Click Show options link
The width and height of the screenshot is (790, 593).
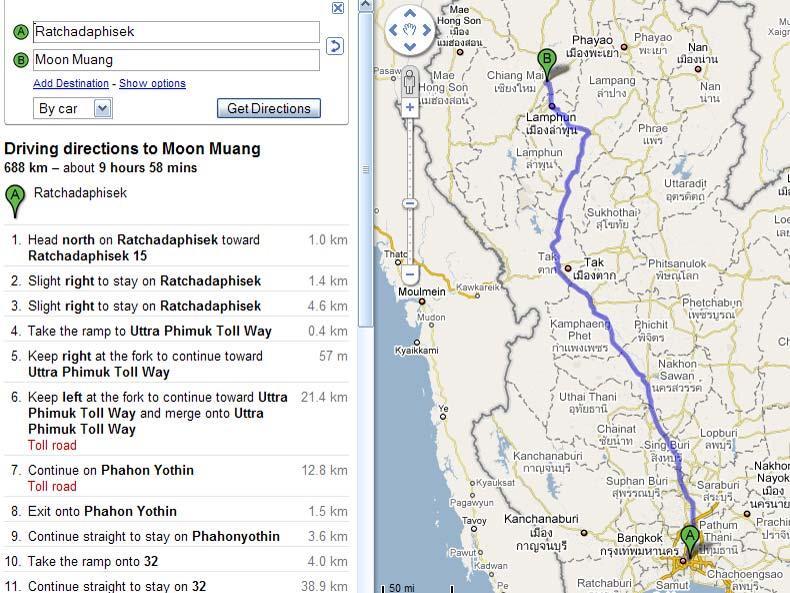152,83
